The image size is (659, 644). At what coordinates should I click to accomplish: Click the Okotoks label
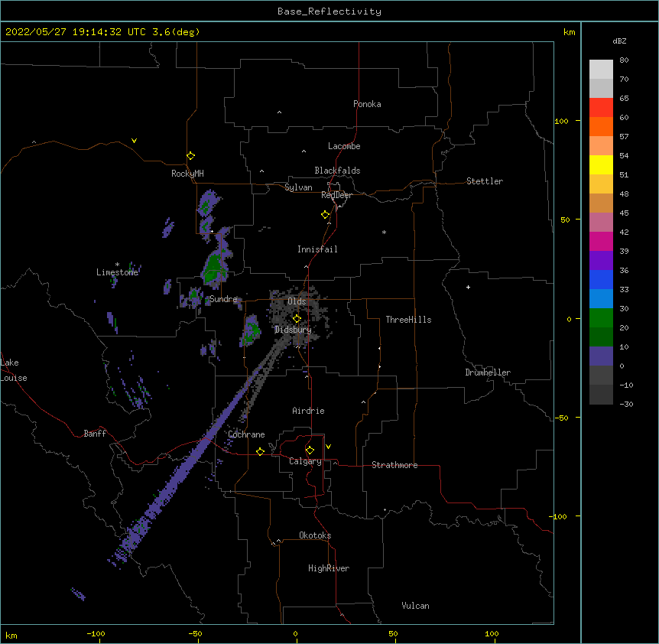(315, 535)
